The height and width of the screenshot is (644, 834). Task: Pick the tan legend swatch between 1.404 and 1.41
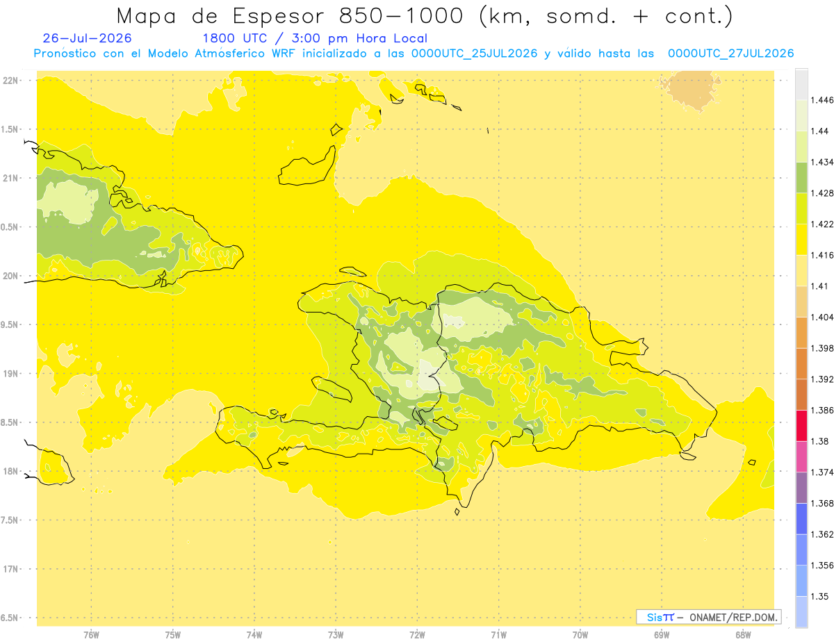[x=801, y=302]
